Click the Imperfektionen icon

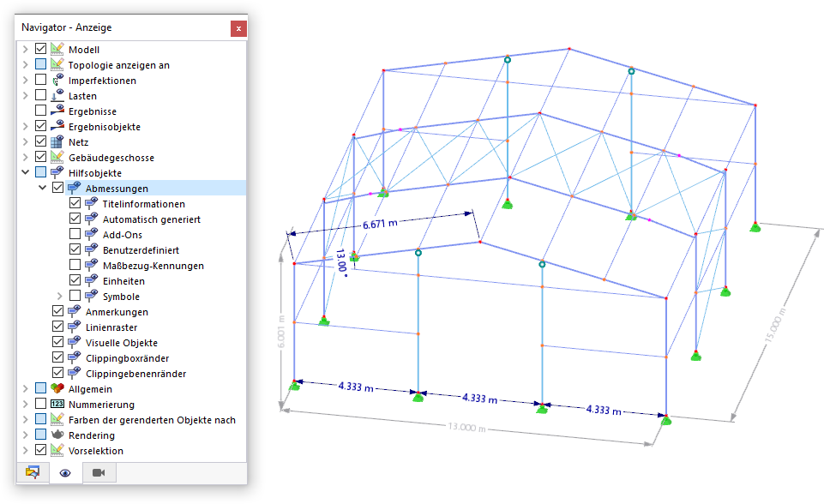57,80
